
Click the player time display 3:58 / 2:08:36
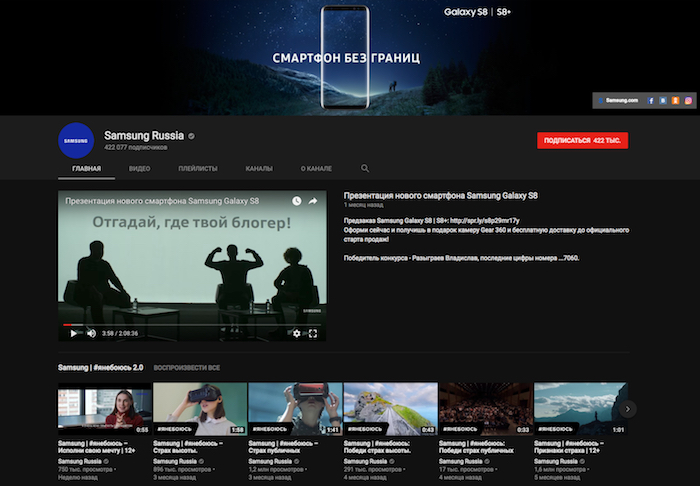(x=120, y=333)
